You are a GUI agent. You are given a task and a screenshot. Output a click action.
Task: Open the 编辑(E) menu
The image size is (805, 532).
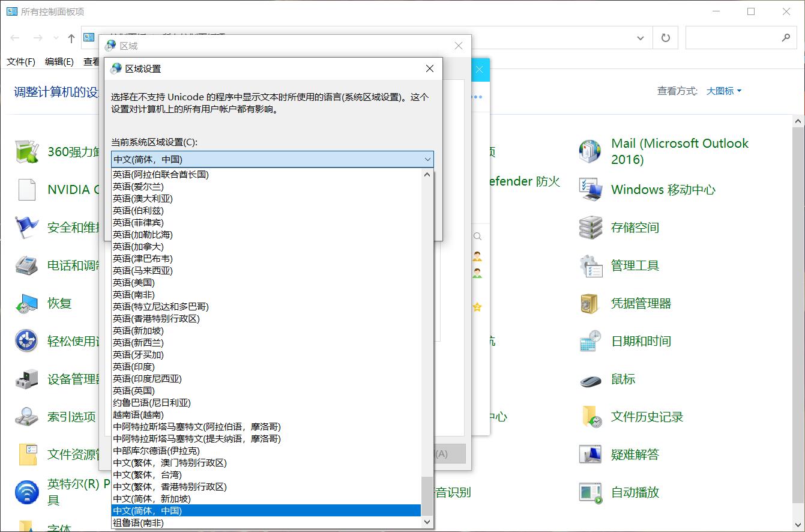(60, 61)
